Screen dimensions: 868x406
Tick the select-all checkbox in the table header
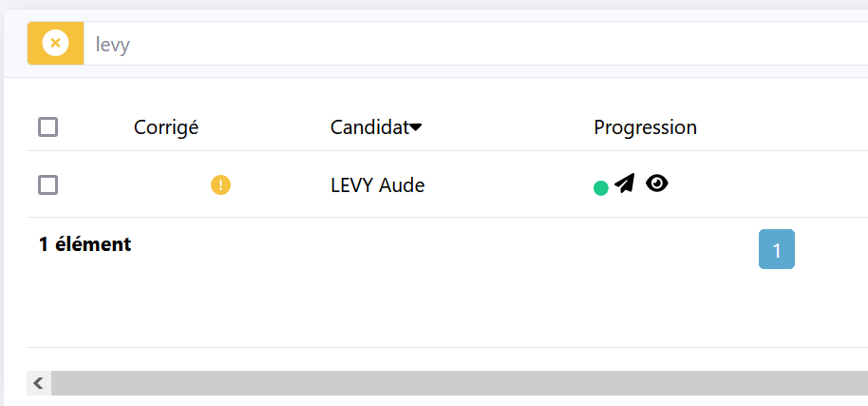point(48,127)
